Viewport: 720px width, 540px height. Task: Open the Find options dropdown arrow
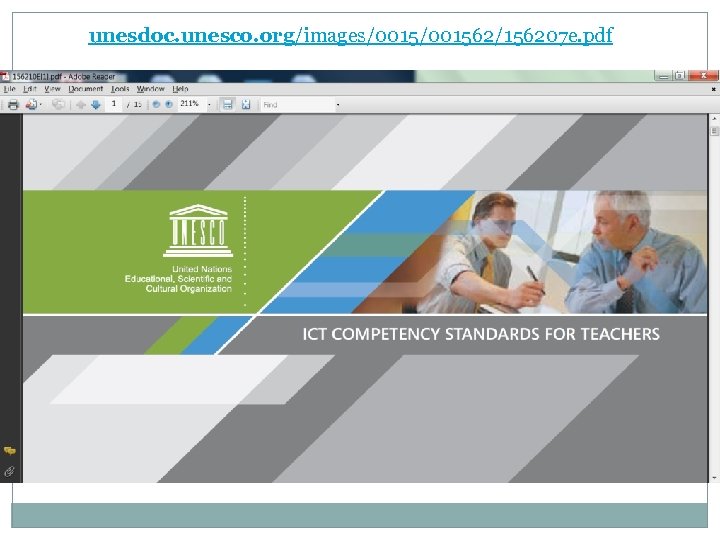[338, 105]
